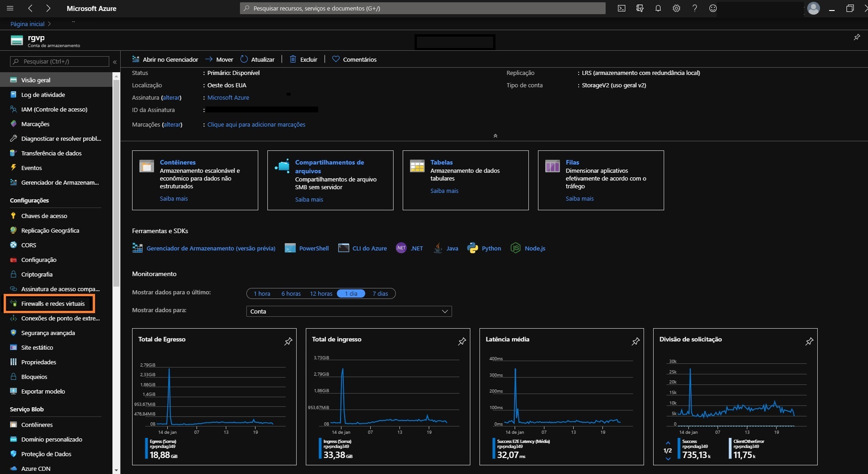The width and height of the screenshot is (868, 474).
Task: Select the 1 hora time range
Action: coord(262,293)
